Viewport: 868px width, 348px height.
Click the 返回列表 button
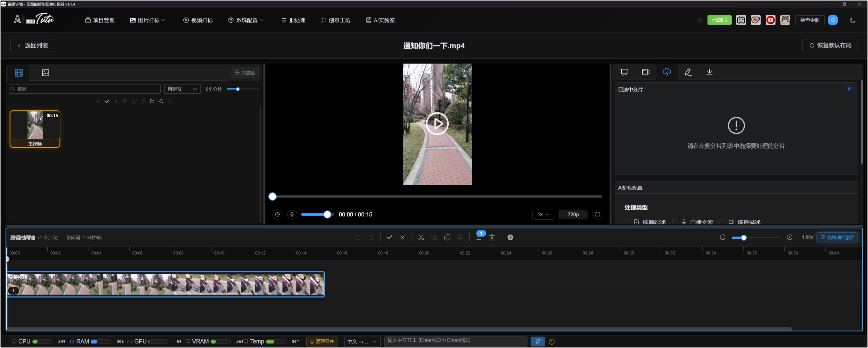32,46
